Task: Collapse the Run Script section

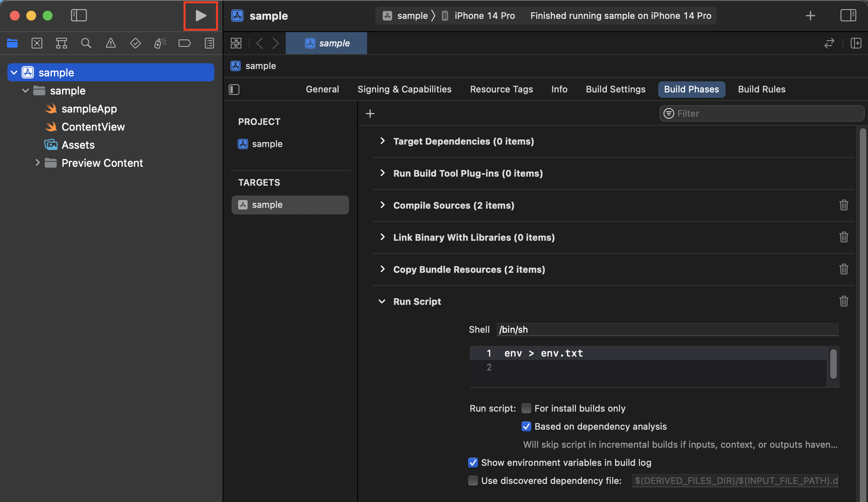Action: (x=382, y=301)
